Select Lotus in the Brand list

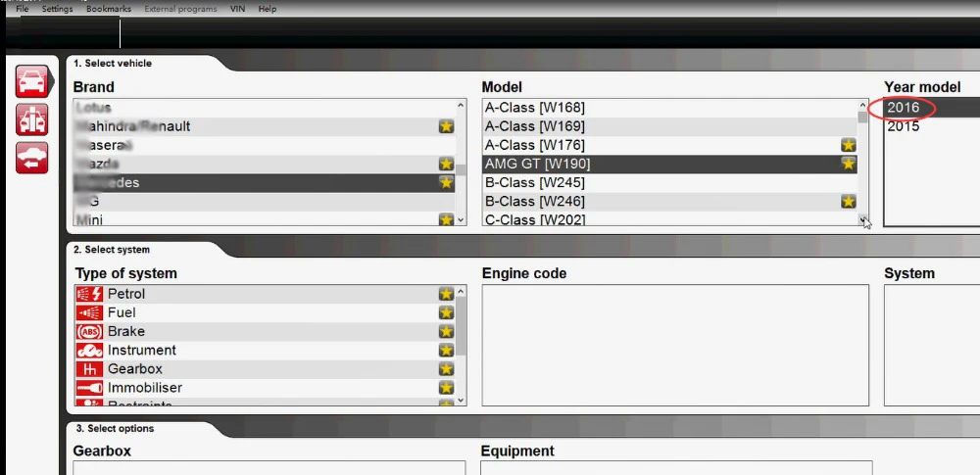(265, 108)
